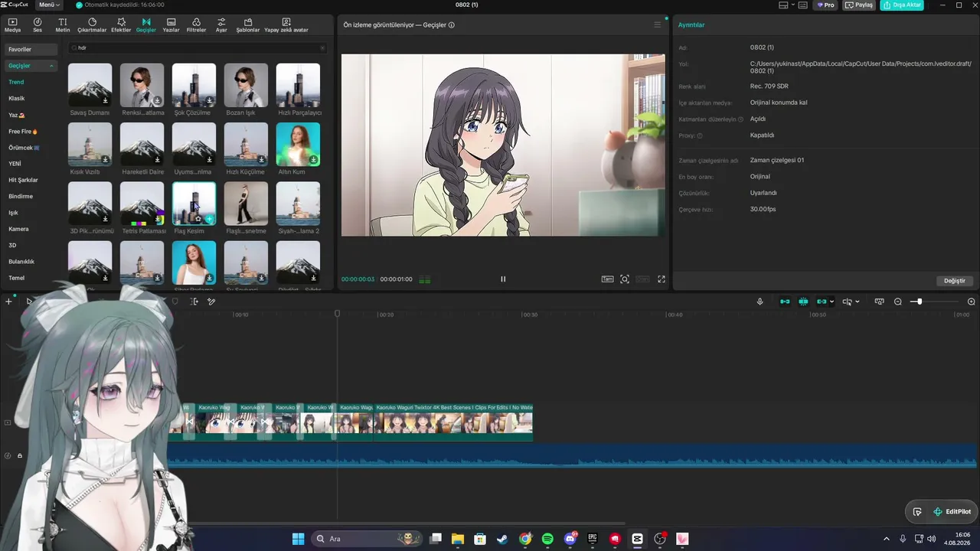
Task: Add Flaş Kesim transition to the track
Action: [x=209, y=219]
